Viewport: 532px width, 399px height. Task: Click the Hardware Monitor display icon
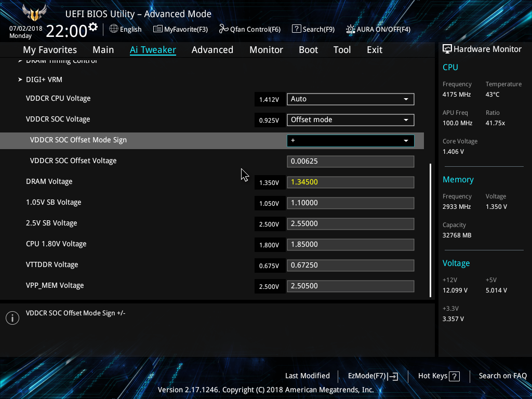pos(447,49)
